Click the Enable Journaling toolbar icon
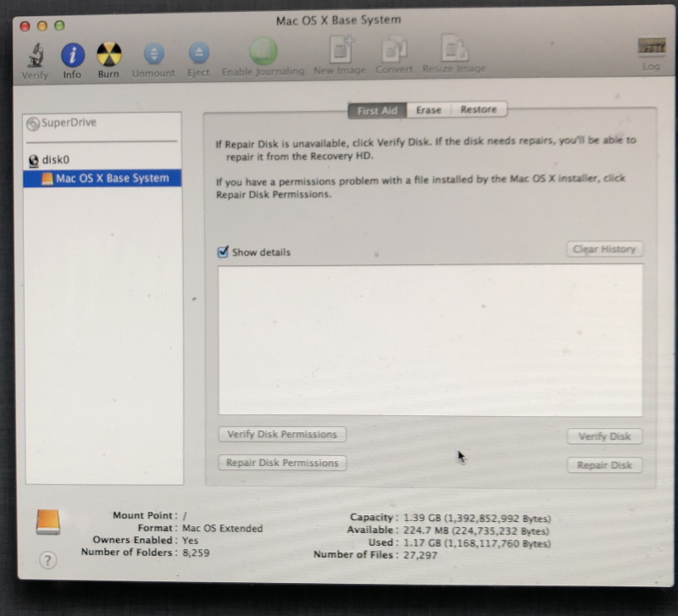This screenshot has width=678, height=616. 263,52
